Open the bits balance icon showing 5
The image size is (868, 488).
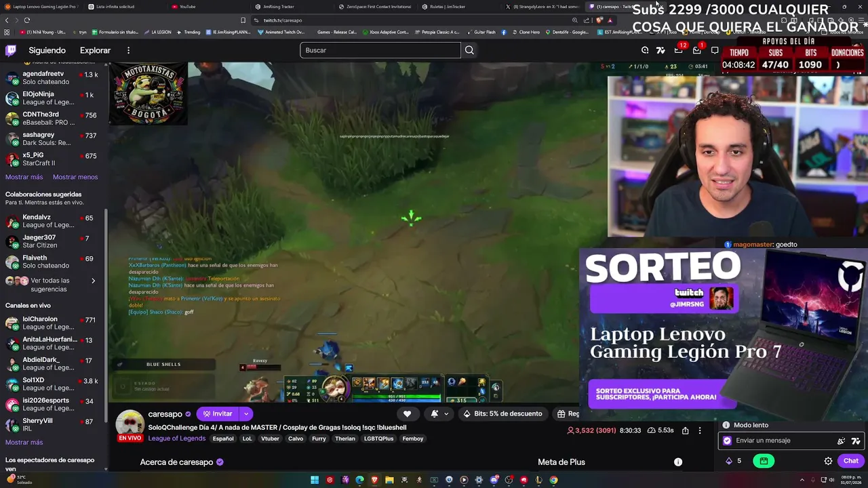click(x=730, y=461)
